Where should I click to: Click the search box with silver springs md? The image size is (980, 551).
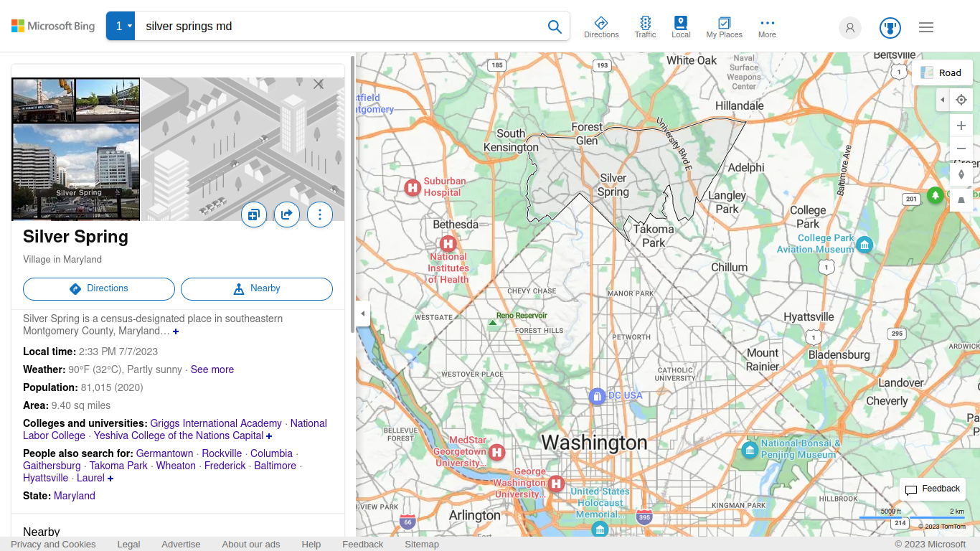pos(337,27)
